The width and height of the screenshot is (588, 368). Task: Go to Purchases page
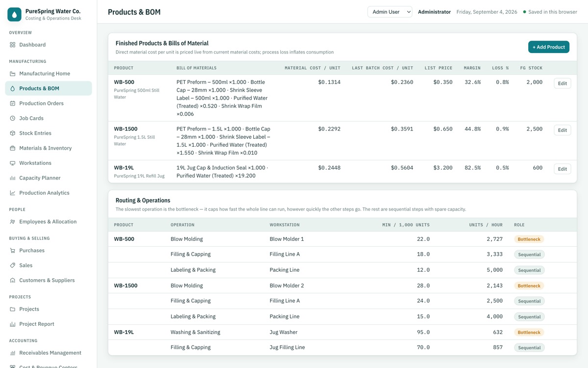(x=49, y=250)
